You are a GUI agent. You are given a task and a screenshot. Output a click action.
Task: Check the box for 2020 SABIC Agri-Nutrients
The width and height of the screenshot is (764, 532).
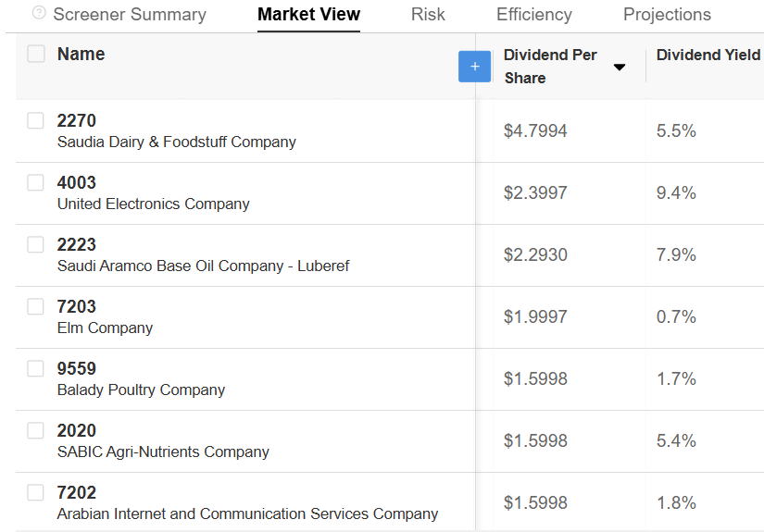[35, 430]
